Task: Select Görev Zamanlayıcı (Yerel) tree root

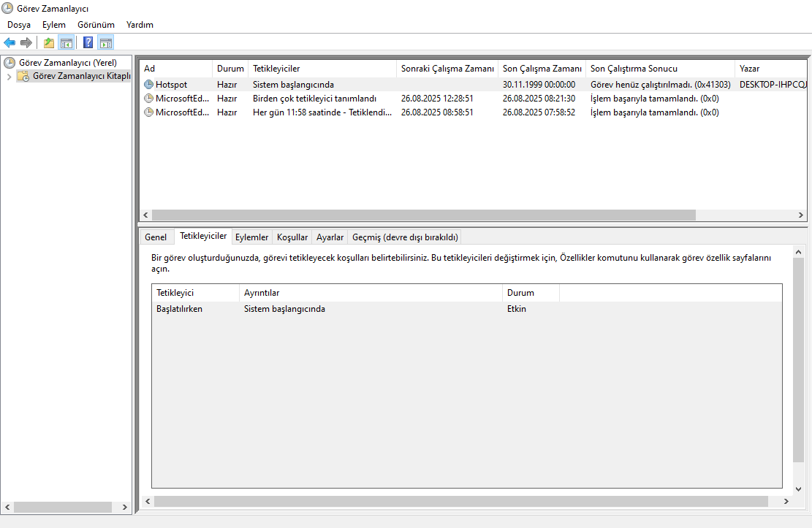Action: (x=68, y=63)
